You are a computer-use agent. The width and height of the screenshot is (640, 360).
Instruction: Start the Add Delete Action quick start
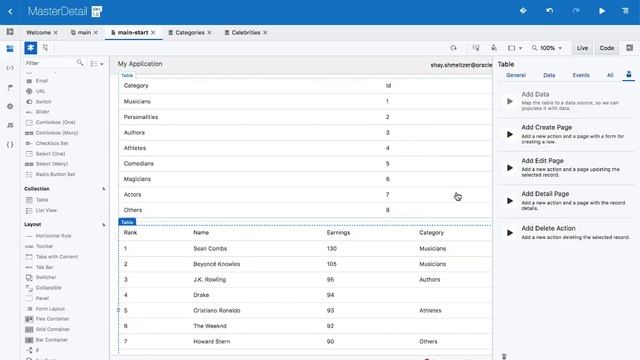point(510,233)
